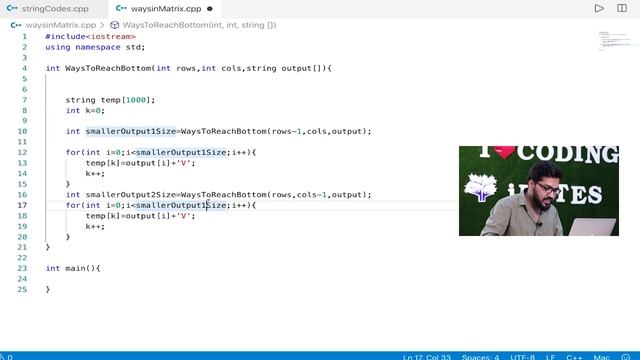This screenshot has height=360, width=640.
Task: Click 'int k=0;' statement
Action: 85,110
